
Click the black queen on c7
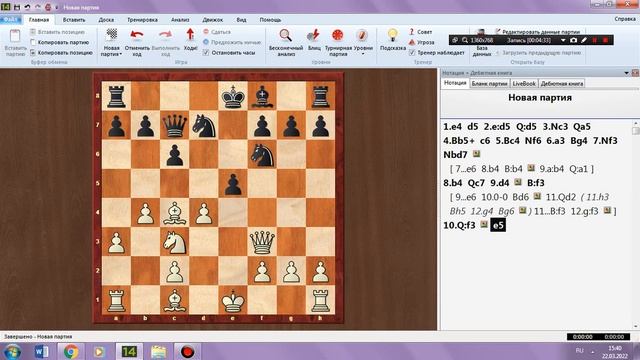tap(174, 125)
